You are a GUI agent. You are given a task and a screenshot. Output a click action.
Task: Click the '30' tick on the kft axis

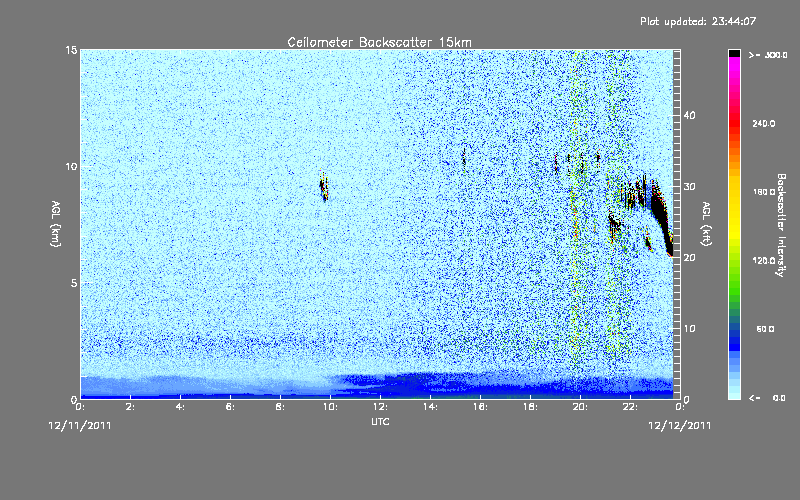[689, 187]
